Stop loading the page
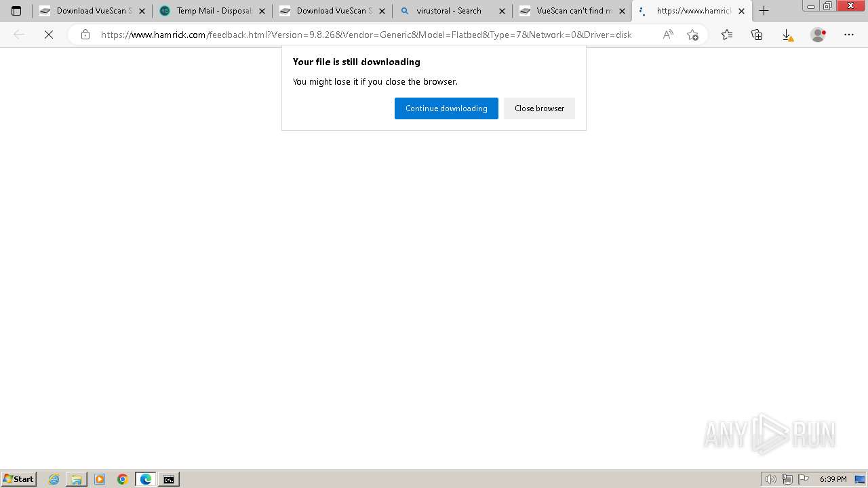 coord(49,35)
